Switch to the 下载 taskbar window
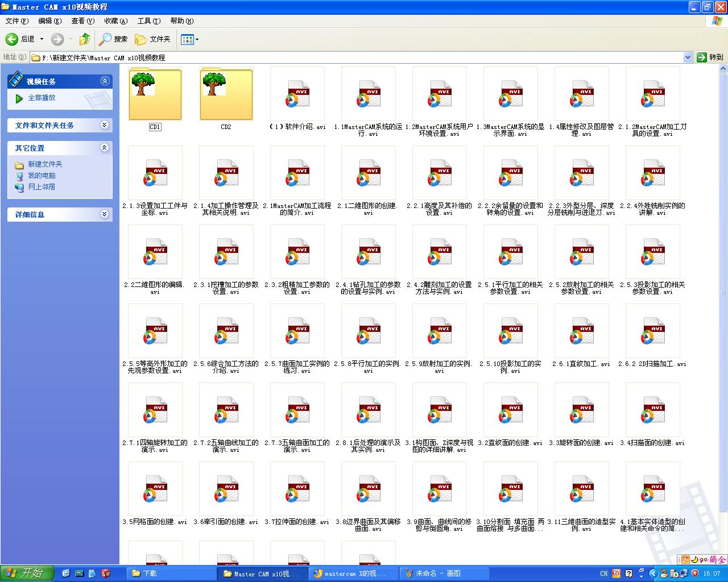The image size is (728, 582). pos(172,573)
